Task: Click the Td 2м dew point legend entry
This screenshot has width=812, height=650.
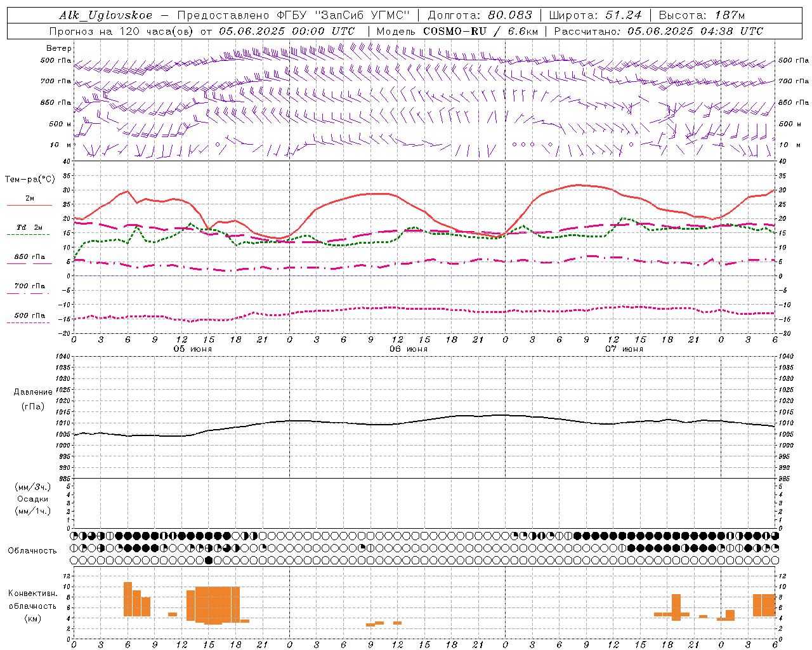Action: [x=29, y=227]
